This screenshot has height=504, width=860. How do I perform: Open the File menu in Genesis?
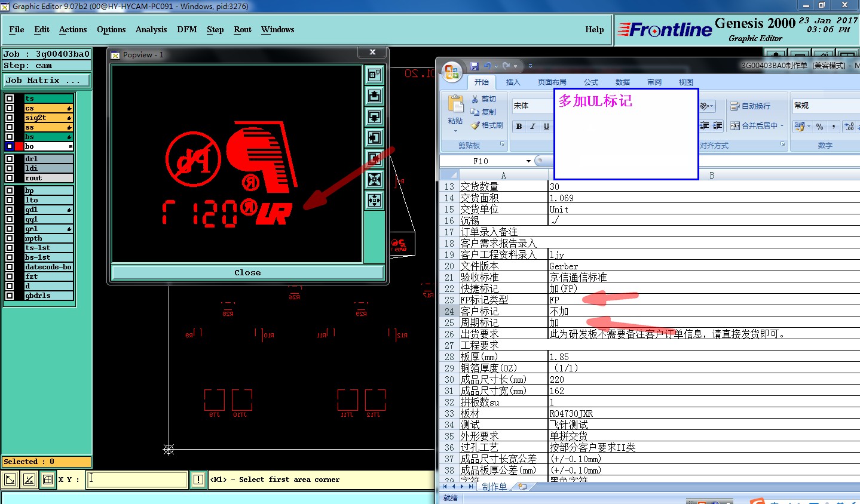17,29
